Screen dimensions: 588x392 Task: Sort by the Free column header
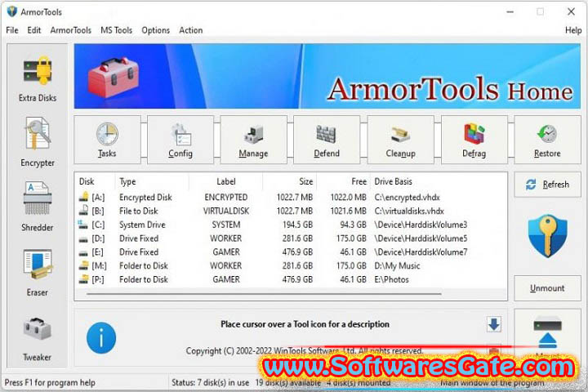pyautogui.click(x=359, y=181)
